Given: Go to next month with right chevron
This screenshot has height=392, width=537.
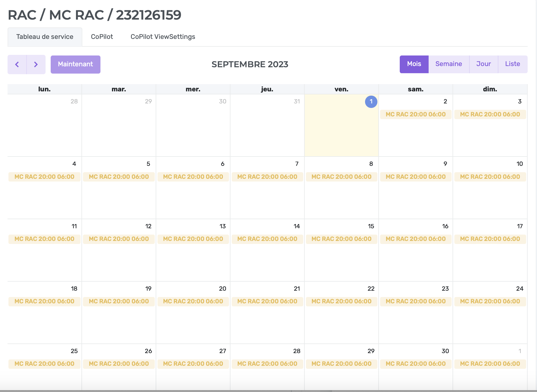Looking at the screenshot, I should 36,64.
